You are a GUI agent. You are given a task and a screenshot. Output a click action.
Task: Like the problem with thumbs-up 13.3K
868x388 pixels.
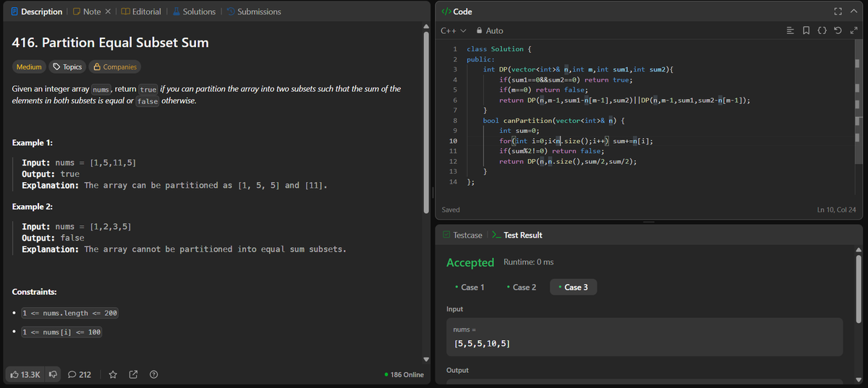coord(25,374)
